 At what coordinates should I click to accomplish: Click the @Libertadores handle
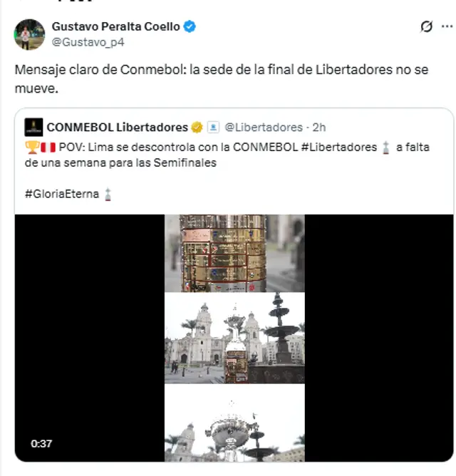[x=264, y=128]
